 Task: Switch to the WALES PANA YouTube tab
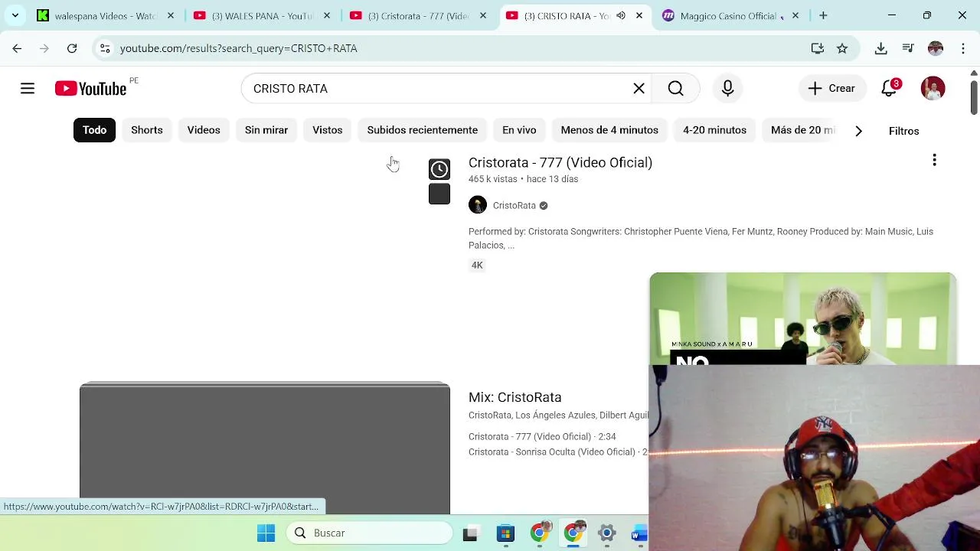coord(260,15)
